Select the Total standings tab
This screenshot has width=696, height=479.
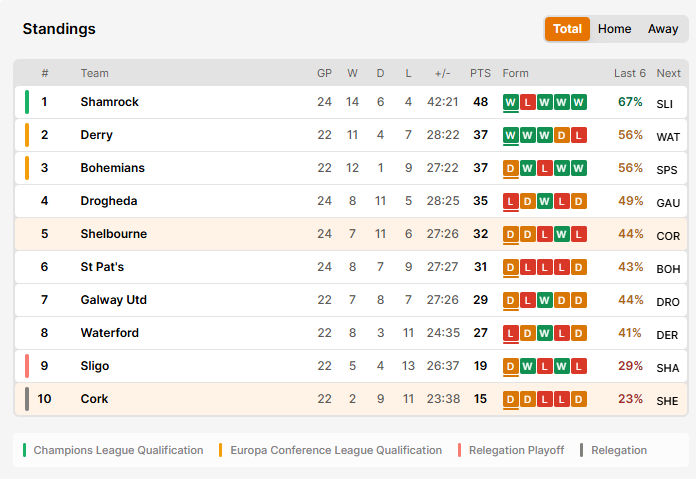coord(567,29)
